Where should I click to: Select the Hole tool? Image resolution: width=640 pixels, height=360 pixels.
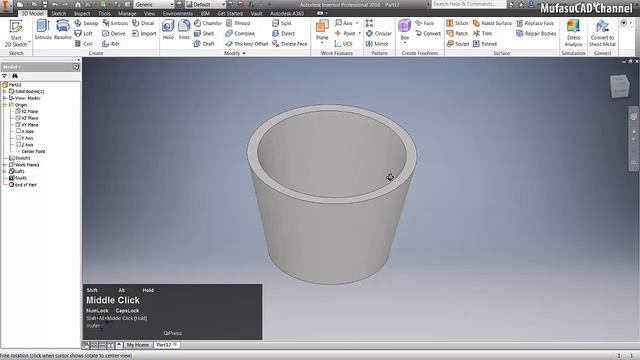click(x=168, y=30)
